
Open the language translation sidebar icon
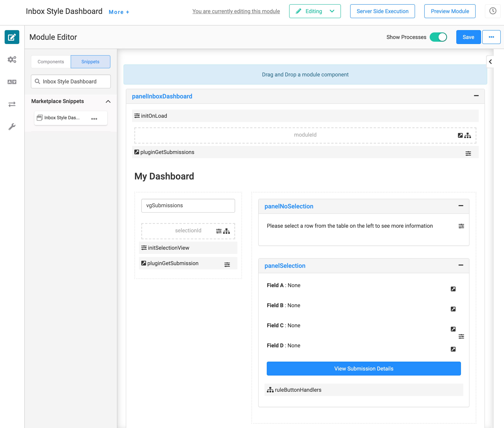pyautogui.click(x=12, y=82)
